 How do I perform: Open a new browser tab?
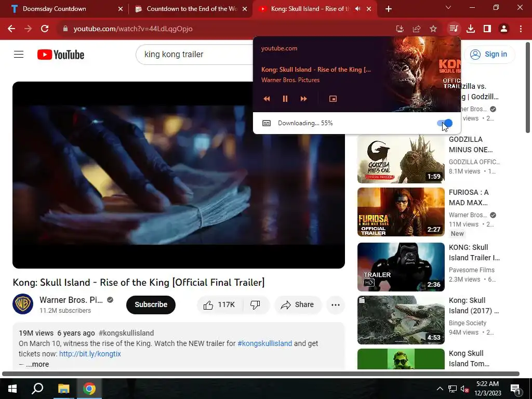(x=389, y=9)
